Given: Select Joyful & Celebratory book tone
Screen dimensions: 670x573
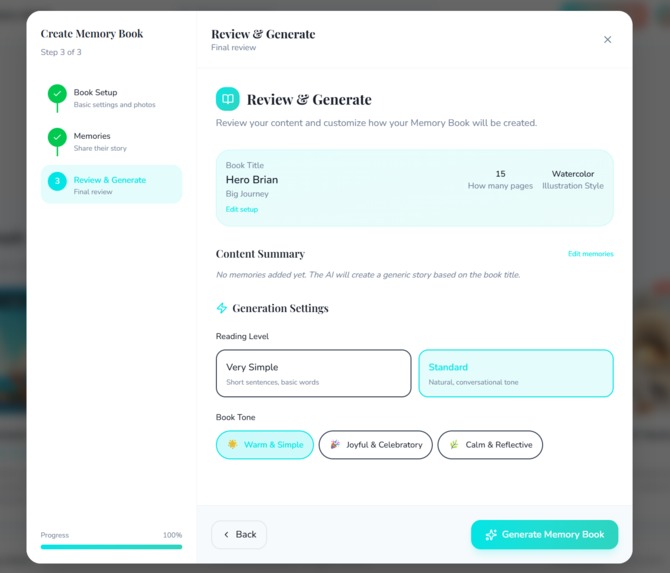Looking at the screenshot, I should point(376,445).
